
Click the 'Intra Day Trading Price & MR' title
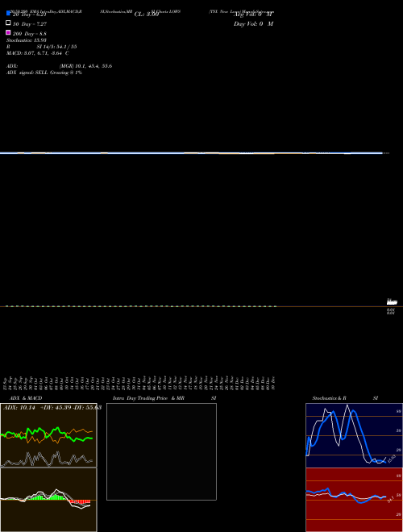tap(148, 398)
